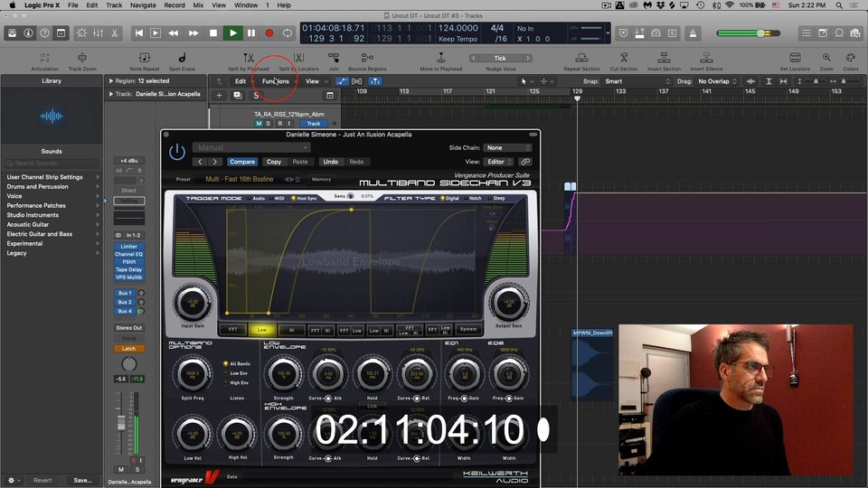Click the Join regions icon
This screenshot has height=488, width=868.
tap(334, 58)
